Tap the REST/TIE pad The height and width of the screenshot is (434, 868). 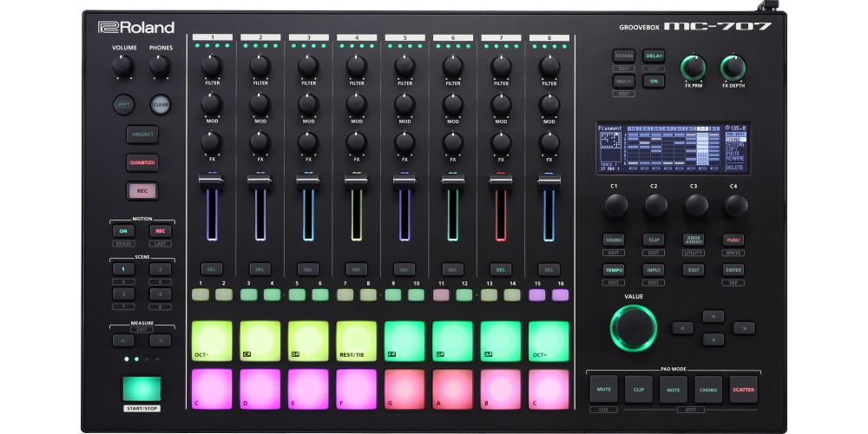pyautogui.click(x=357, y=341)
